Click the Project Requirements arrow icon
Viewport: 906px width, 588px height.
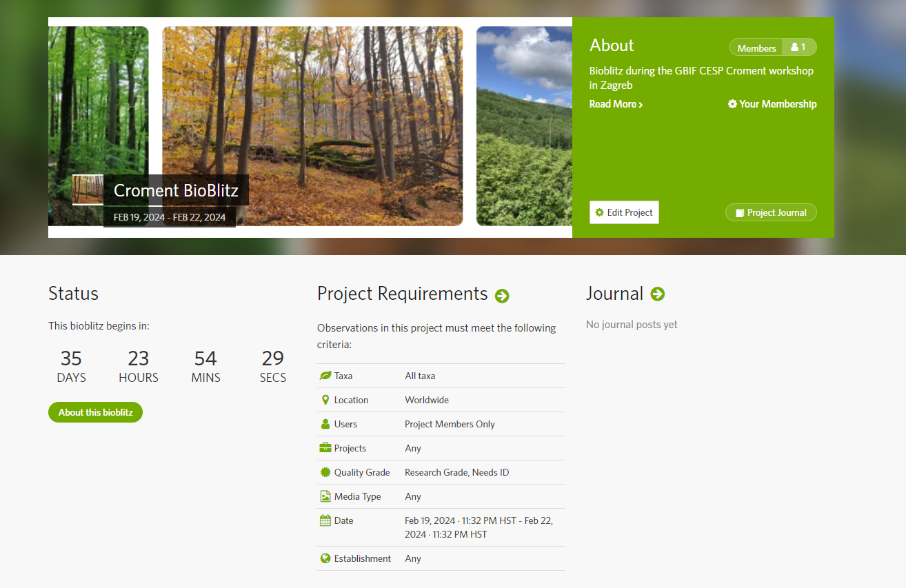pyautogui.click(x=502, y=296)
